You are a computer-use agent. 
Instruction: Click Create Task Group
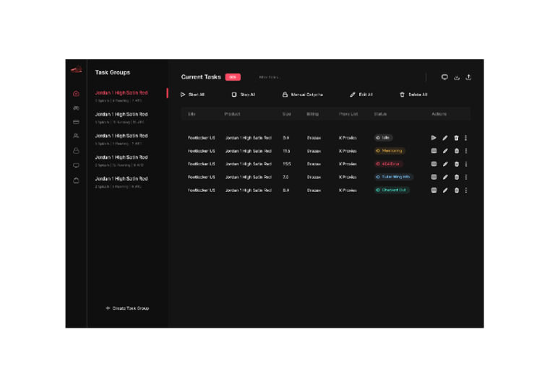(127, 308)
